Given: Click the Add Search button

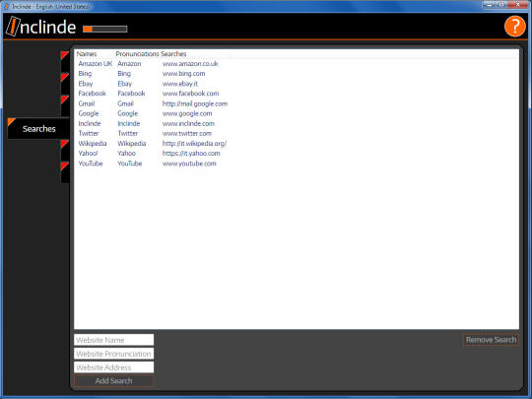Looking at the screenshot, I should [x=113, y=380].
